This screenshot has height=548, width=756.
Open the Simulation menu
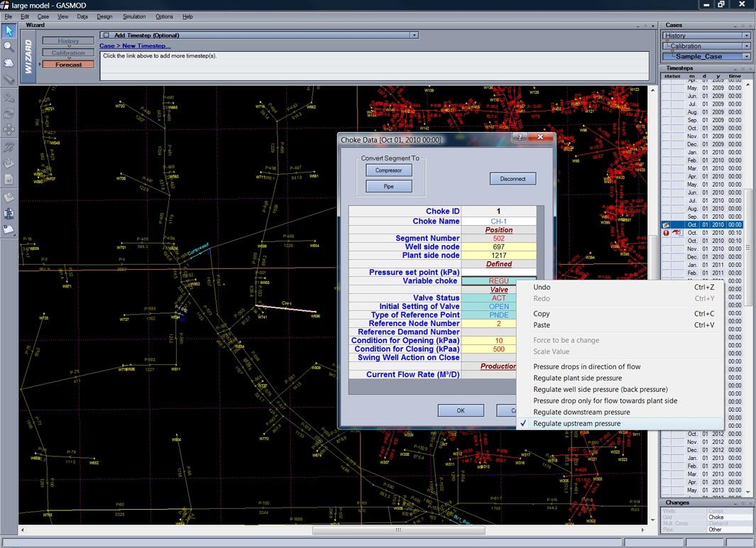pos(133,16)
